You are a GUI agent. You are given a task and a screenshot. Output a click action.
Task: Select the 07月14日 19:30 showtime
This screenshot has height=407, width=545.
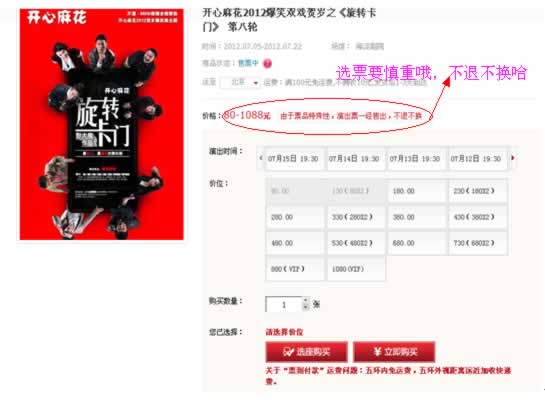[x=354, y=159]
